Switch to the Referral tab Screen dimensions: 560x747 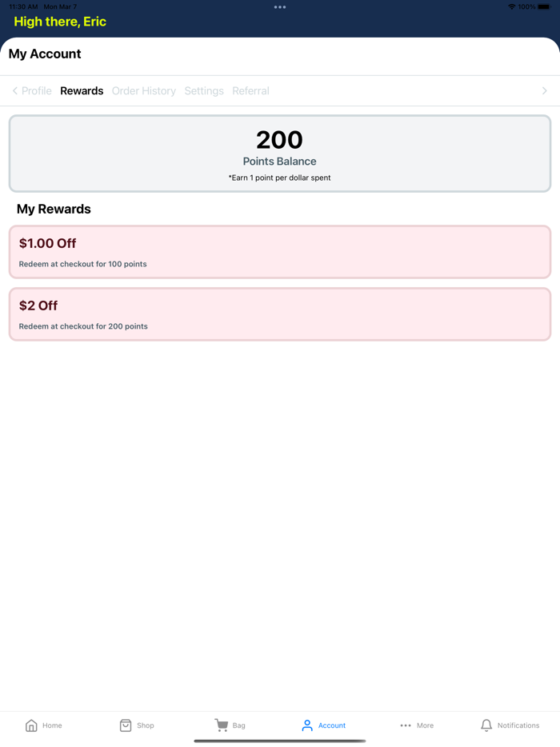click(250, 91)
